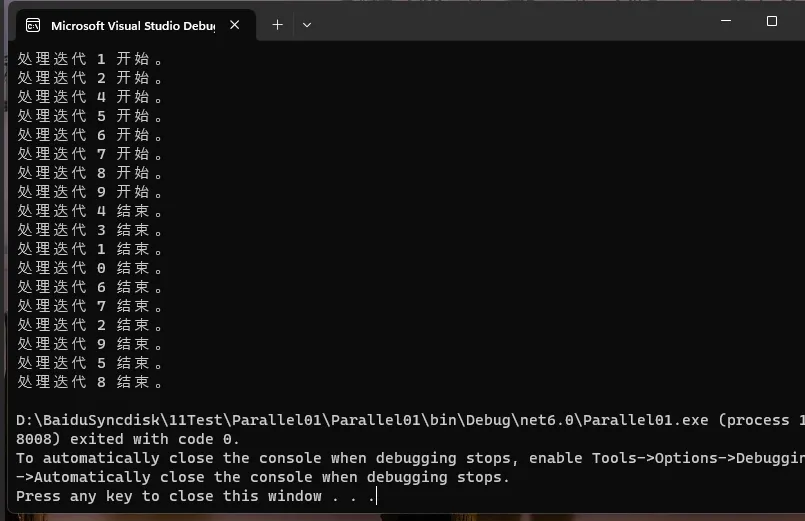805x521 pixels.
Task: Click the "Tools->Options->Debugging" hint text
Action: [x=698, y=458]
